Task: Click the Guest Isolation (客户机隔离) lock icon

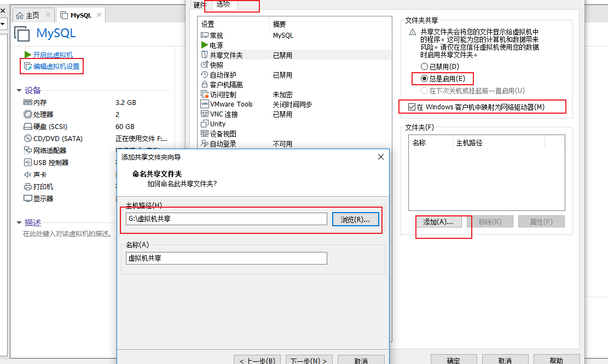Action: click(205, 84)
